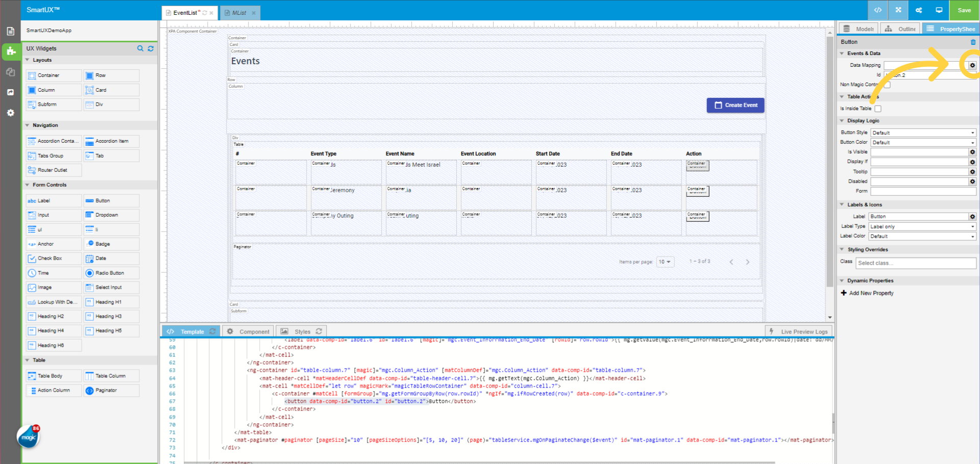Check the Non Magic Control box
The width and height of the screenshot is (980, 464).
887,85
